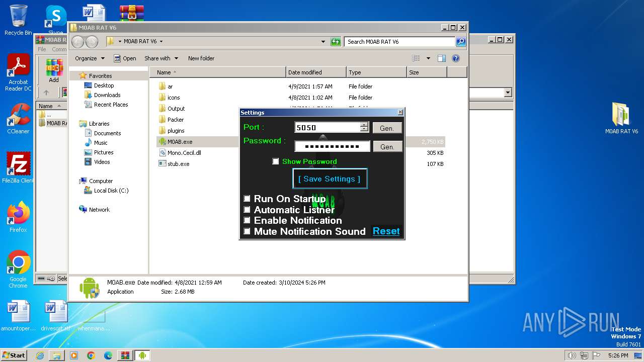
Task: Expand address bar history dropdown
Action: (x=323, y=42)
